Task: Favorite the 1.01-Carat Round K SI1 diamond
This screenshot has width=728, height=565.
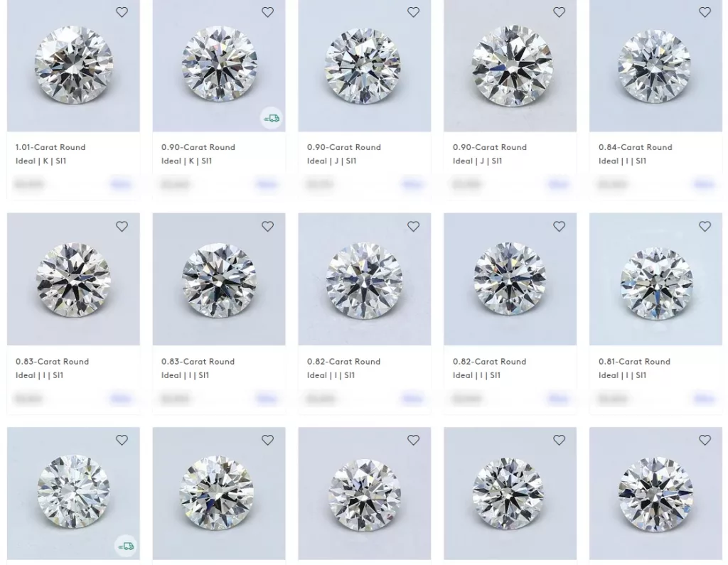Action: click(122, 12)
